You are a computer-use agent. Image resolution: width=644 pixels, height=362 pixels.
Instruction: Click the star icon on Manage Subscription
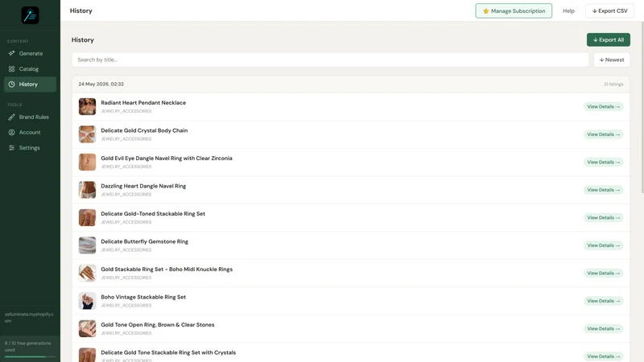(x=486, y=11)
